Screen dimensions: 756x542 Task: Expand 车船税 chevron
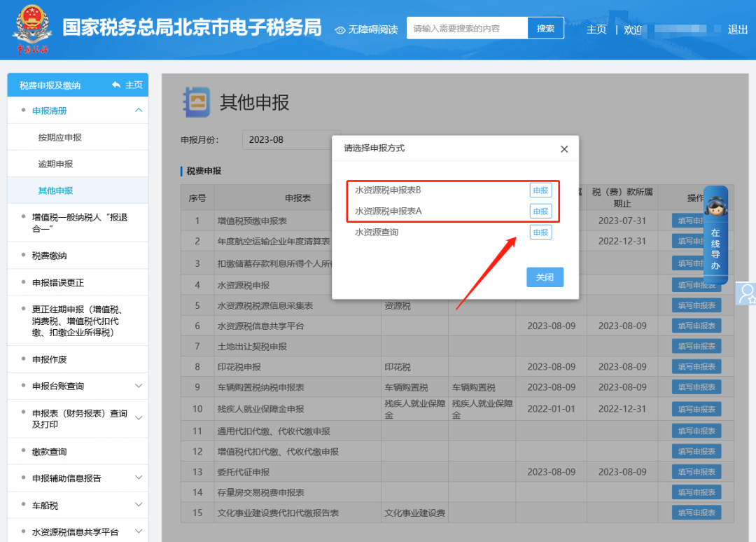[x=139, y=504]
